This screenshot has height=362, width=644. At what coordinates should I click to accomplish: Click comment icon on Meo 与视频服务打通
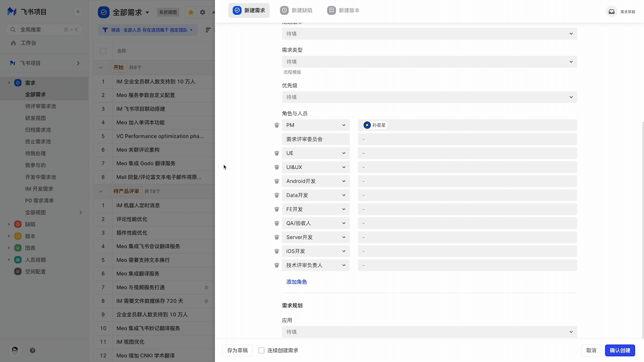[207, 288]
